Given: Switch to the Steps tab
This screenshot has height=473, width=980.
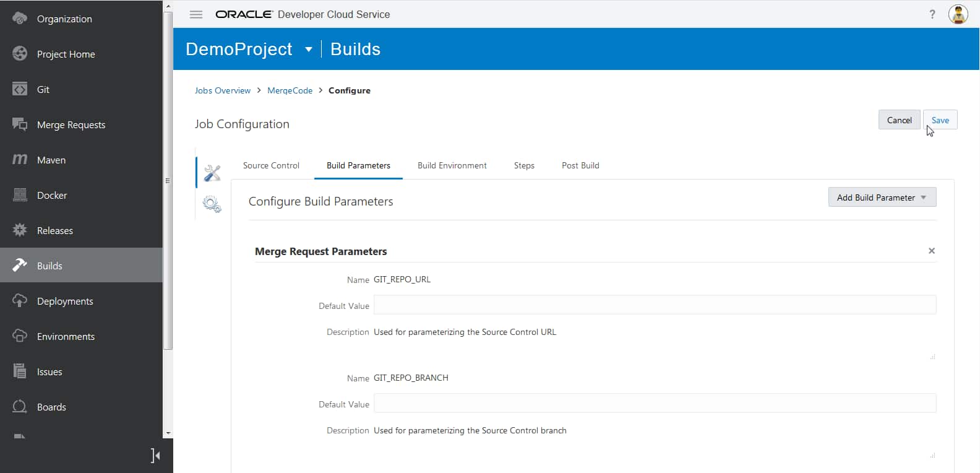Looking at the screenshot, I should [524, 165].
